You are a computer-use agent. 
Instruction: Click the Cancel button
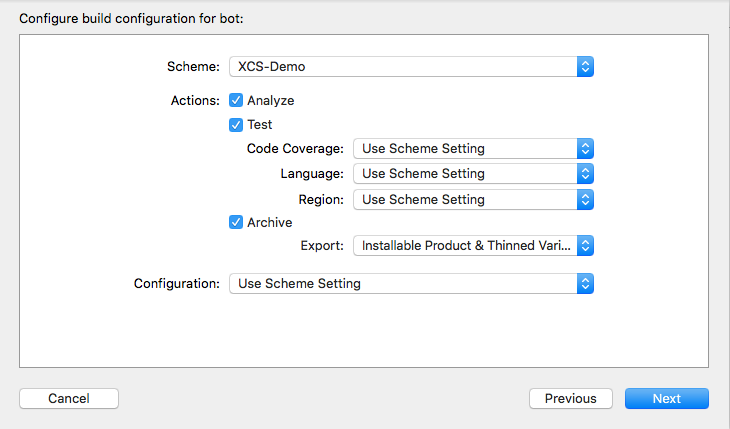[x=69, y=398]
